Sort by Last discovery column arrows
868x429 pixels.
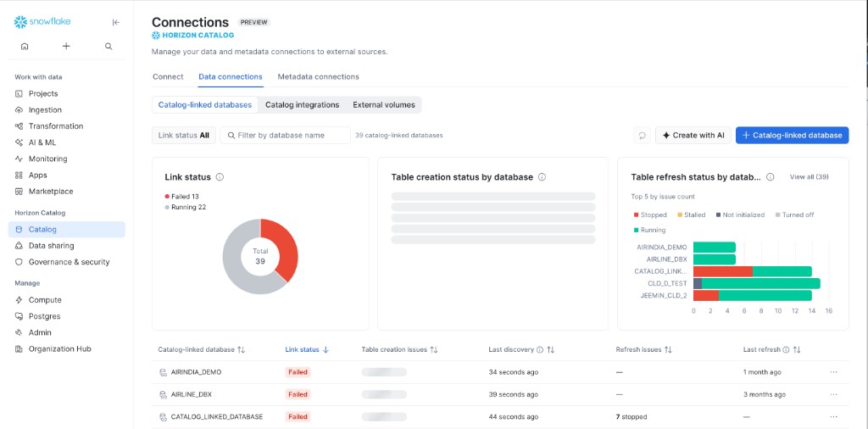click(550, 350)
